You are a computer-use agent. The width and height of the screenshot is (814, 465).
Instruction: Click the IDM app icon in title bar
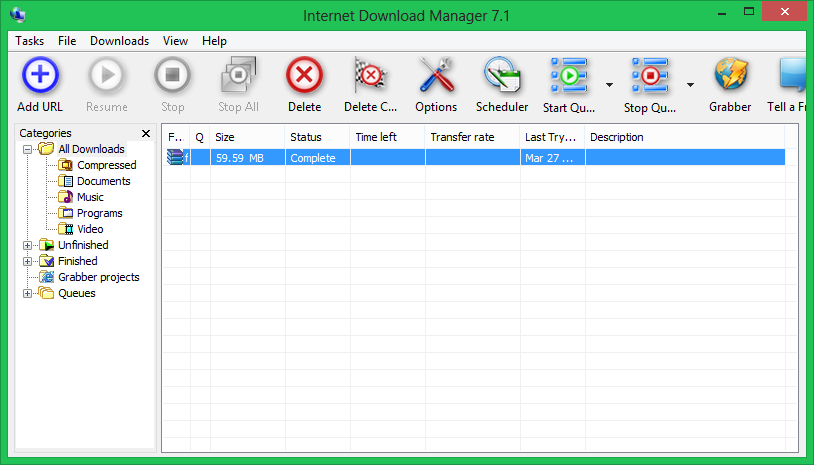point(17,14)
